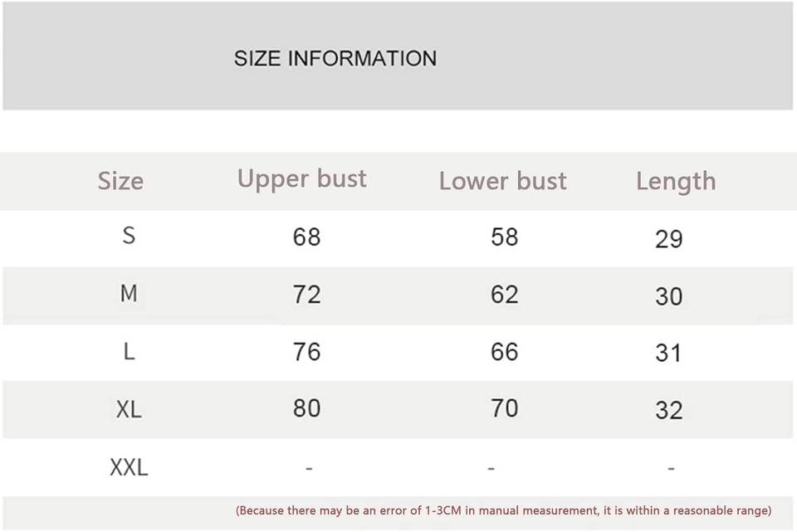Click the S size row label
The width and height of the screenshot is (797, 532).
(x=129, y=236)
